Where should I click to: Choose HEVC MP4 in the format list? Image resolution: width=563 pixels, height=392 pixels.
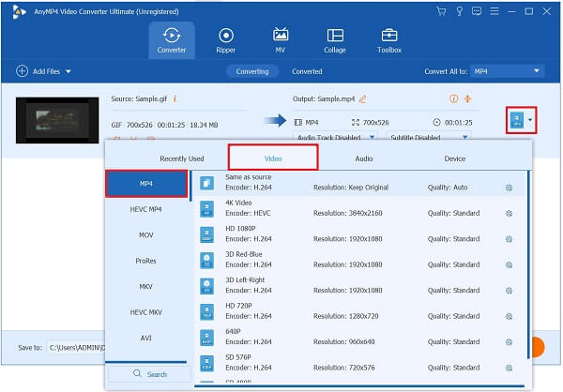click(x=146, y=209)
